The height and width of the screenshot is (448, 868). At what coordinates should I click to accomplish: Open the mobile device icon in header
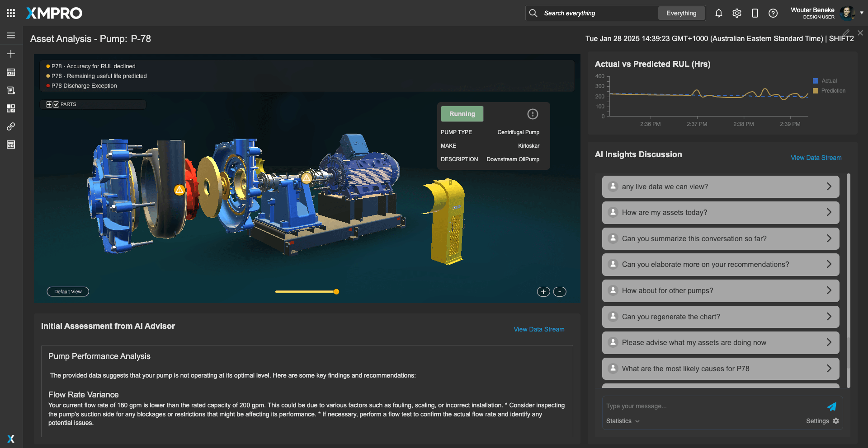click(x=755, y=13)
